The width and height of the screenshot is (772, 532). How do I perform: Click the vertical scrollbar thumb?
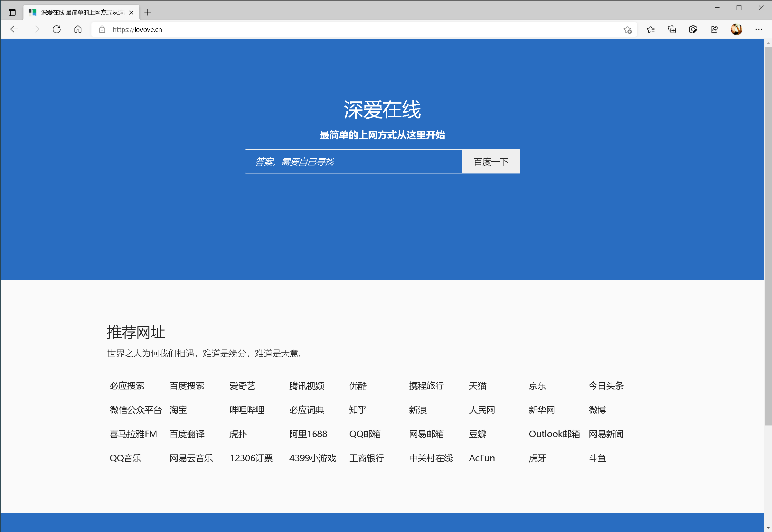coord(768,236)
